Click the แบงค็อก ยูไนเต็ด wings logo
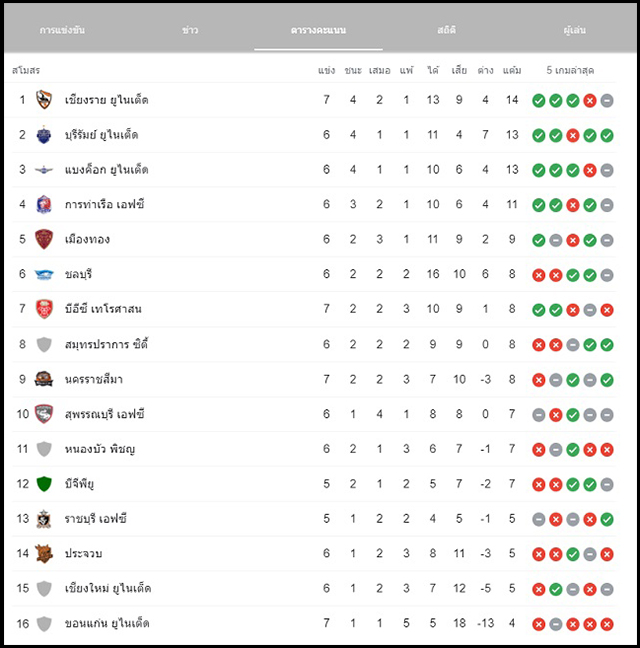This screenshot has width=640, height=648. coord(44,169)
